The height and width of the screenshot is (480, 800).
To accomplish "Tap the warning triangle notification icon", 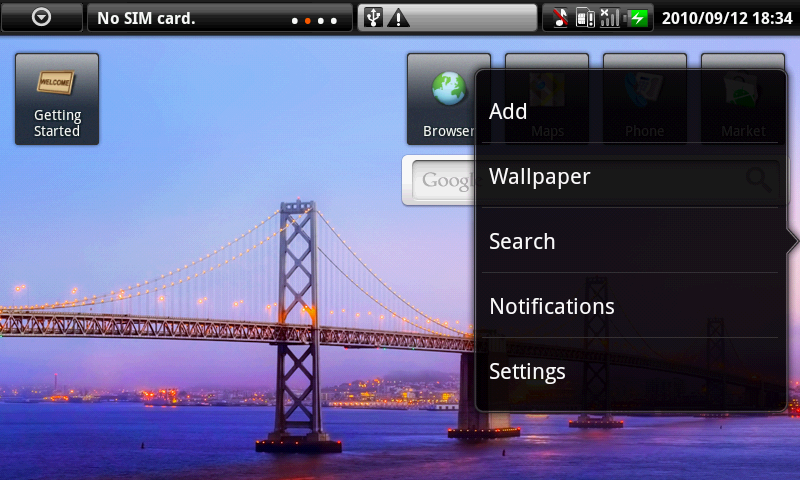I will (398, 19).
